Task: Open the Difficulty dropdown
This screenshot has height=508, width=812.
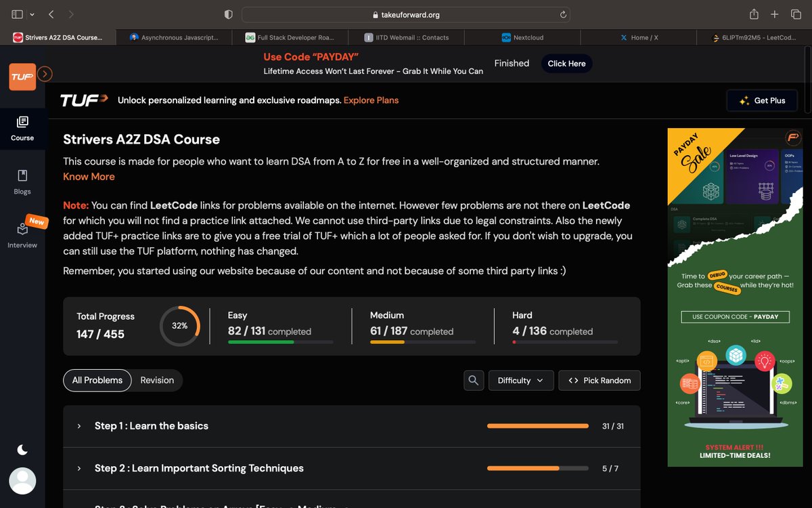Action: coord(521,380)
